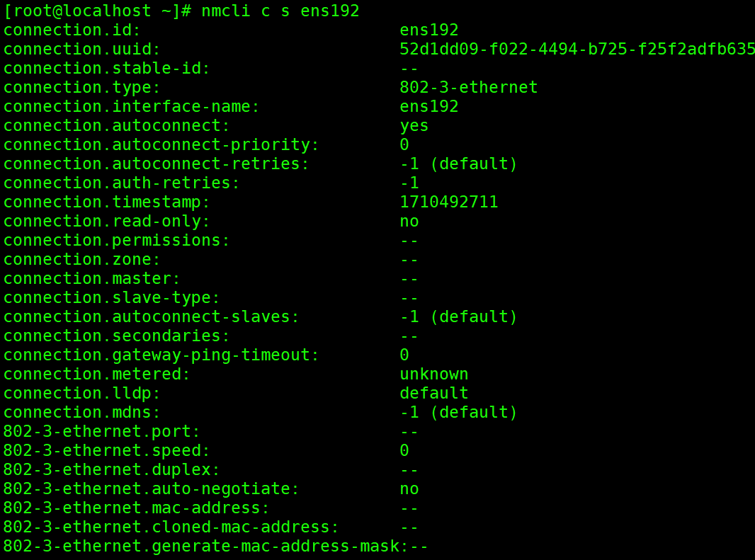Click the connection.timestamp value 1710492711

pos(448,202)
